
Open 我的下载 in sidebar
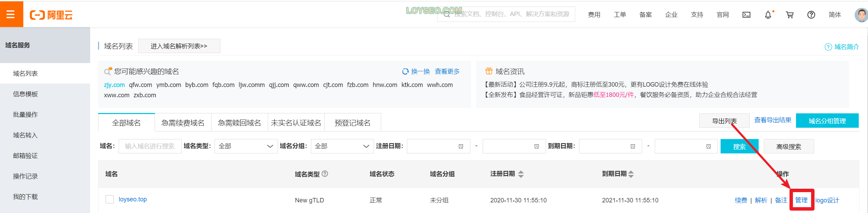[x=45, y=197]
